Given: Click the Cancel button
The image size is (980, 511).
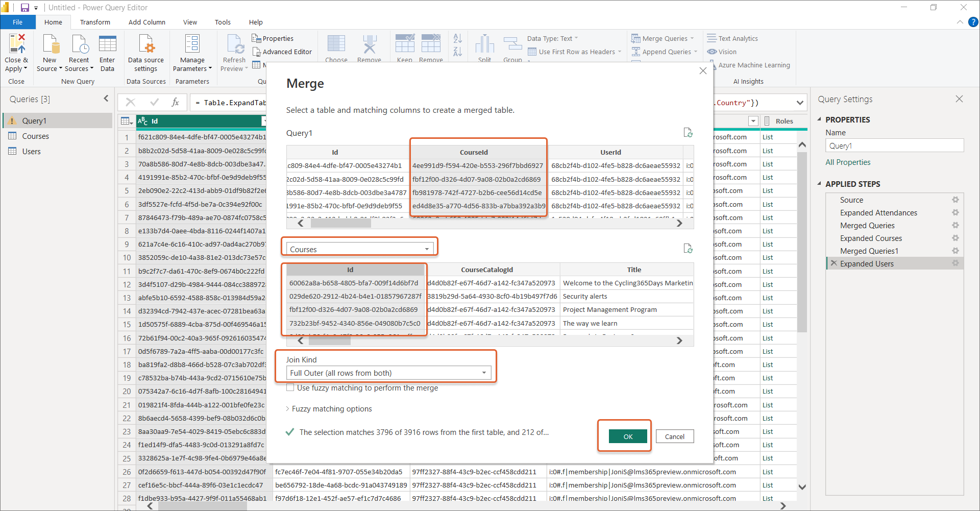Looking at the screenshot, I should [674, 436].
